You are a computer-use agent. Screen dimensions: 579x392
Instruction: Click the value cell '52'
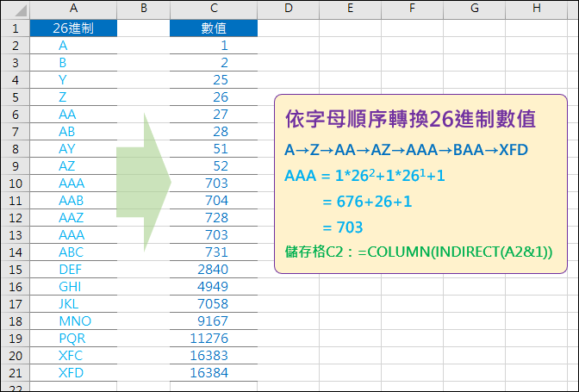click(x=214, y=166)
